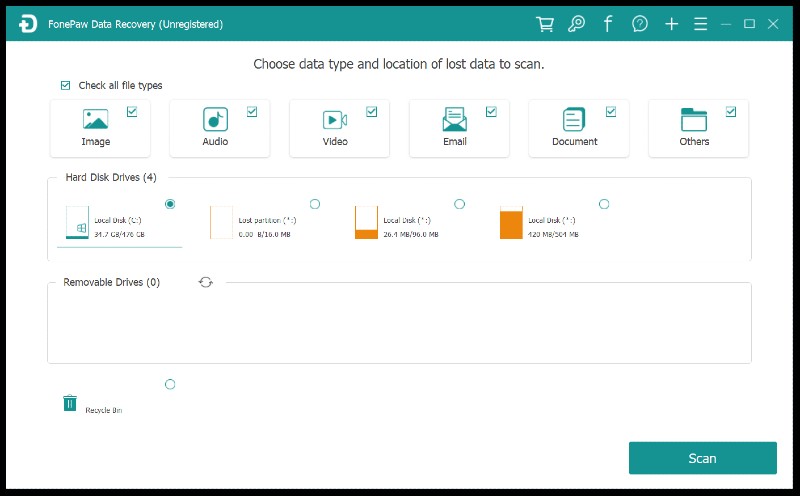
Task: Click the "34.7 GB/476 GB" size text
Action: 119,235
